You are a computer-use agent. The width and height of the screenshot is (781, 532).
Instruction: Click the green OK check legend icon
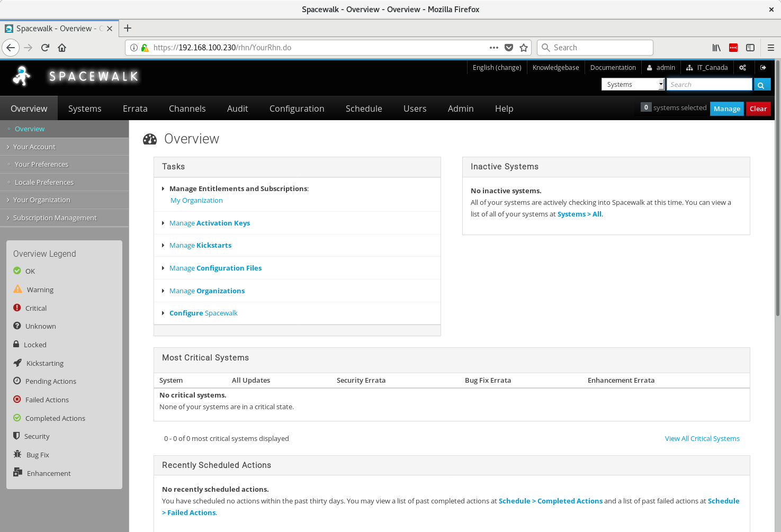[17, 271]
